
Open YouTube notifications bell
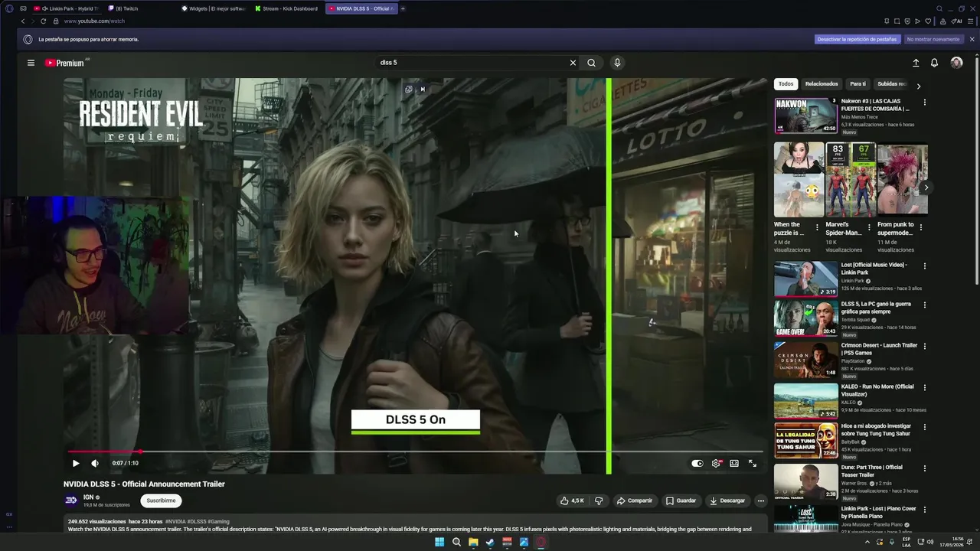(x=934, y=63)
